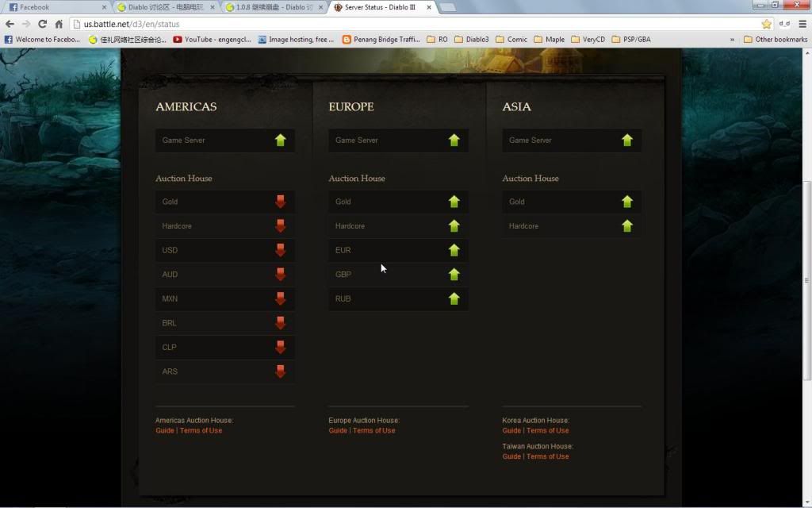Screen dimensions: 812x508
Task: Reload the Server Status page
Action: (43, 24)
